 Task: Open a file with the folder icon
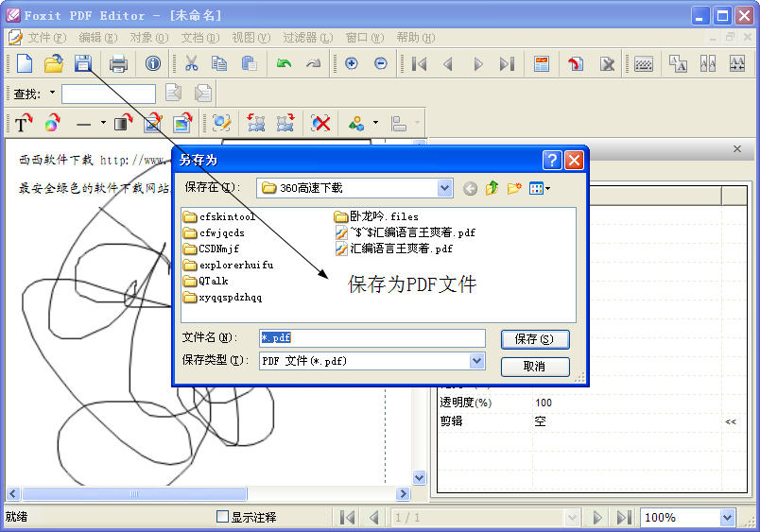(x=54, y=63)
